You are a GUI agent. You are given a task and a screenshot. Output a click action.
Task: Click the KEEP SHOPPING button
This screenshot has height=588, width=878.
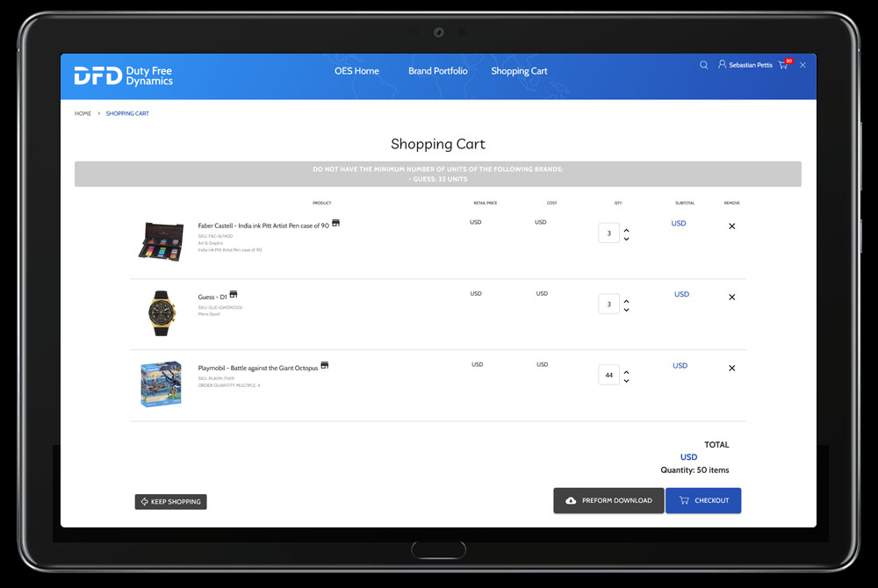[x=171, y=502]
